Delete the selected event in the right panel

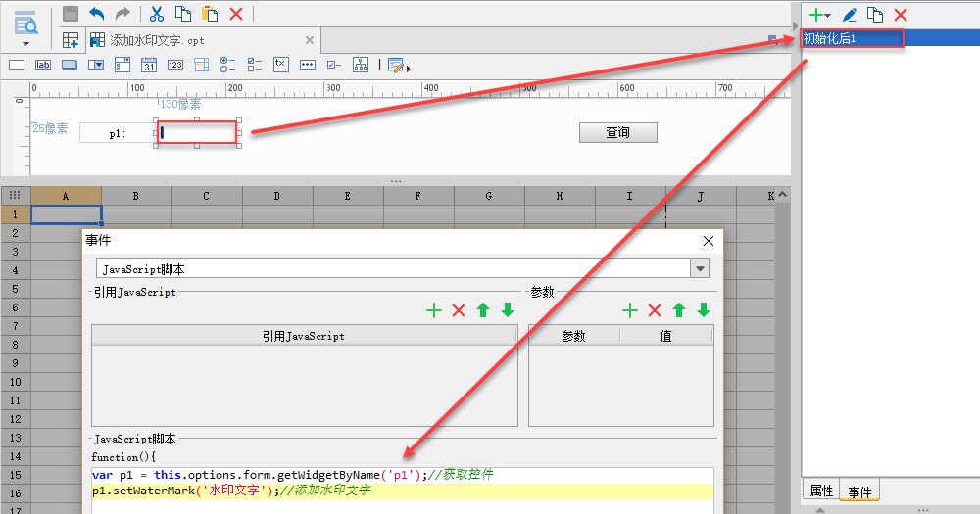pyautogui.click(x=901, y=15)
